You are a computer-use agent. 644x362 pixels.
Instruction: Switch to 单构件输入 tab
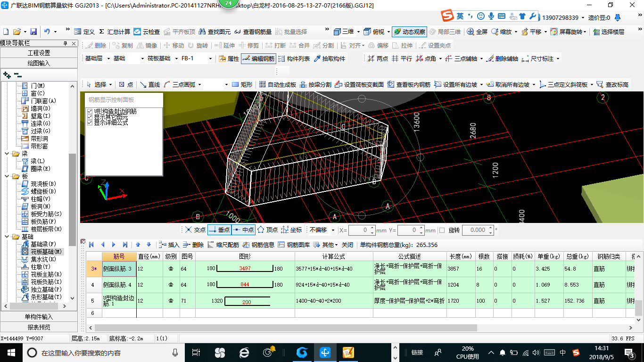39,317
